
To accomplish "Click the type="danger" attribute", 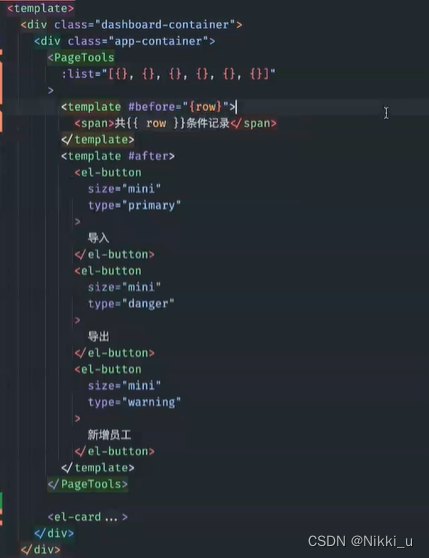I will coord(131,304).
